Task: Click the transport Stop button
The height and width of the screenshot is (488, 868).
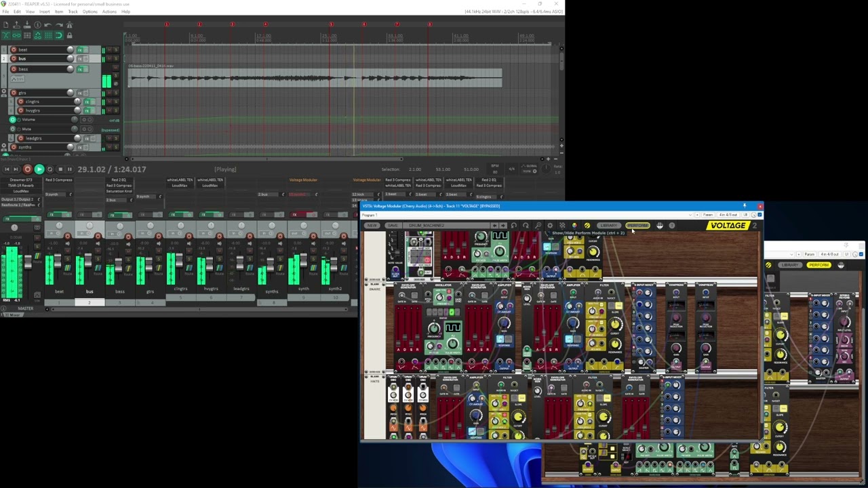Action: pyautogui.click(x=60, y=169)
